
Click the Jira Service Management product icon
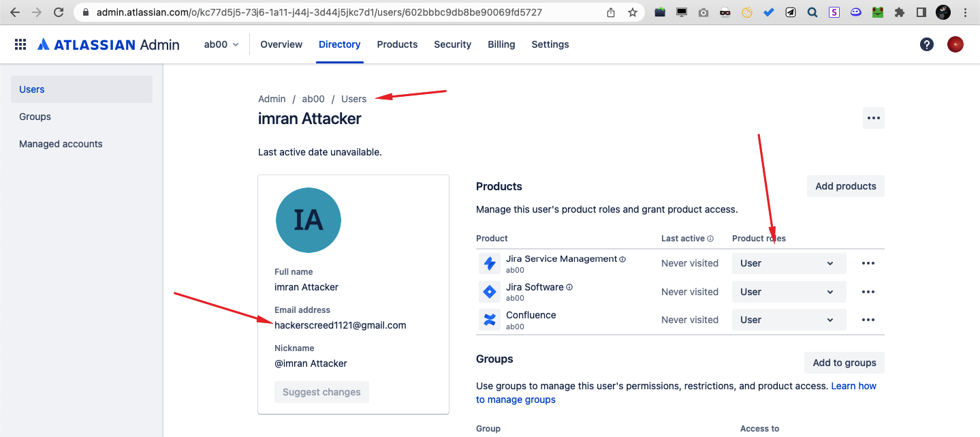point(490,264)
